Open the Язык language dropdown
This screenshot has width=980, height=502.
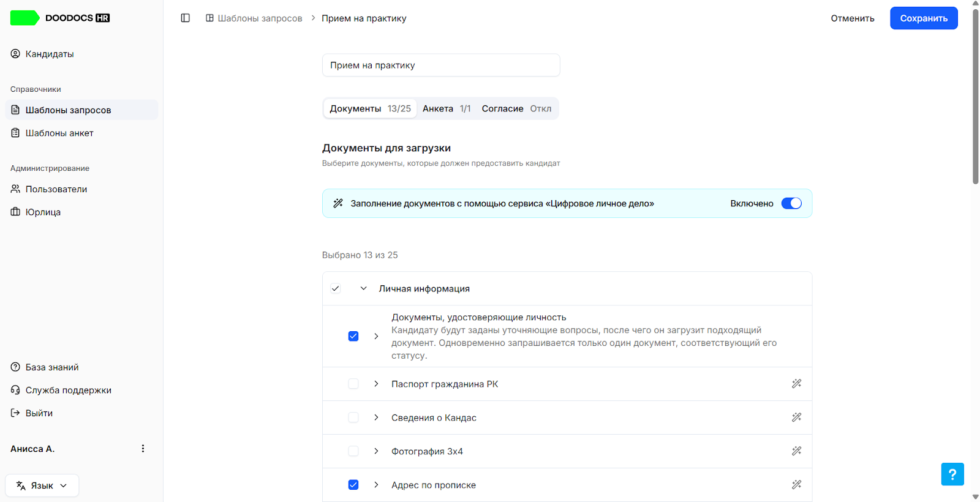pos(42,485)
